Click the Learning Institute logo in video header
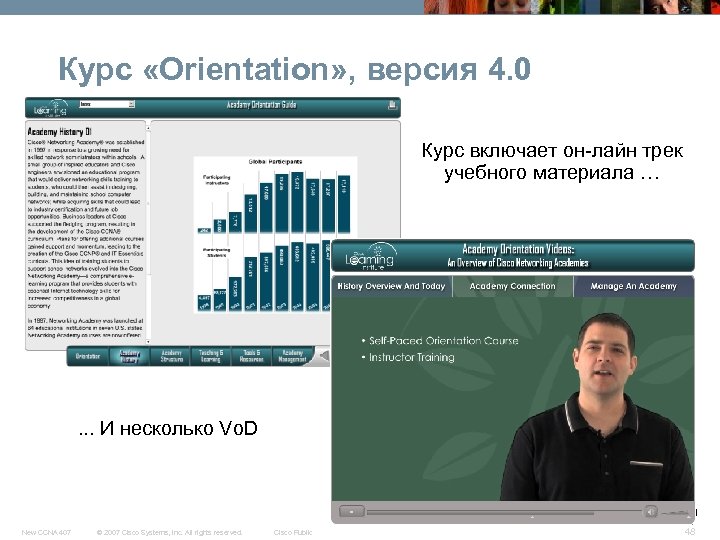The image size is (720, 540). coord(371,257)
